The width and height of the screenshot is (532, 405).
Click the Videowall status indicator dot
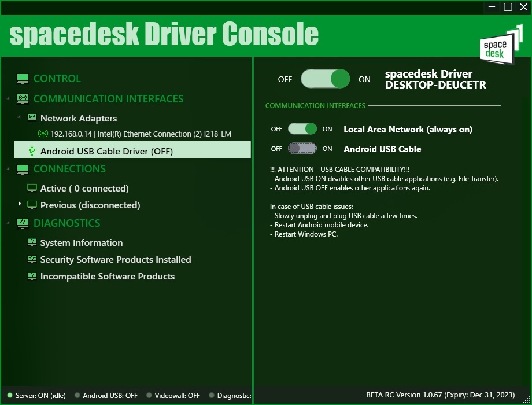[149, 395]
